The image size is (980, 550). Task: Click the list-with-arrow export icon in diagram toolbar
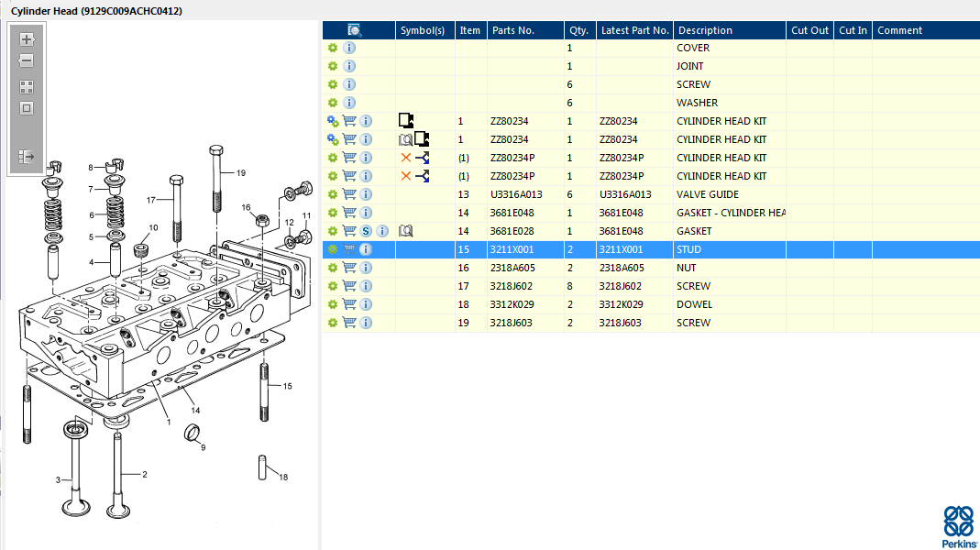pos(27,156)
